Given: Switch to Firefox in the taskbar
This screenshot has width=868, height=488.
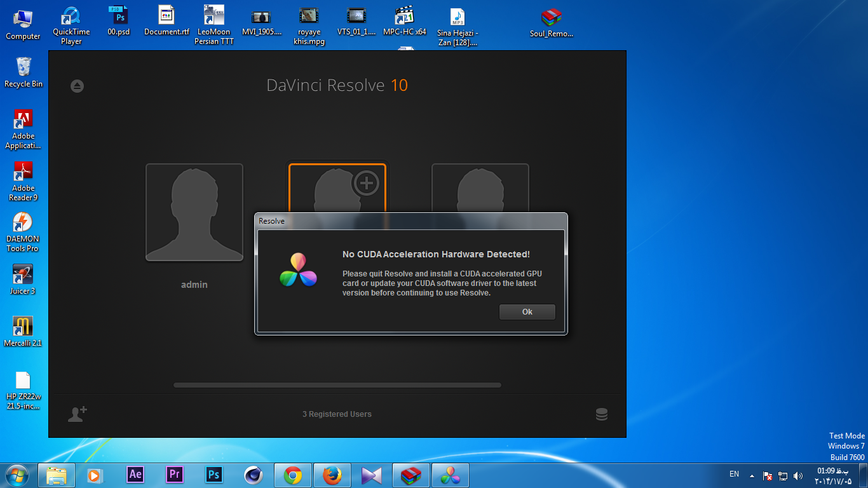Looking at the screenshot, I should point(332,475).
